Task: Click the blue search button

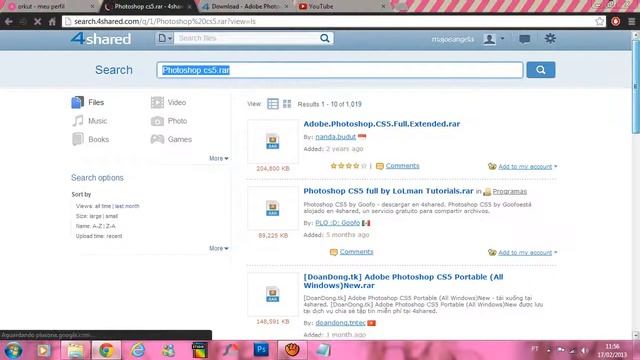Action: pos(541,70)
